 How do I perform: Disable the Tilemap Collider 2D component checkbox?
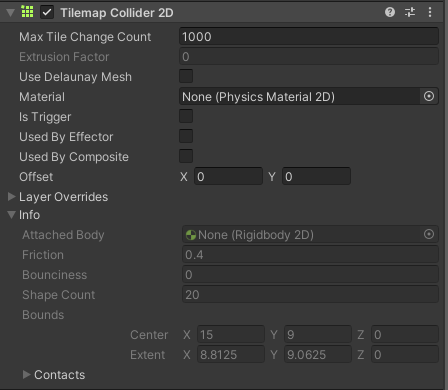(47, 13)
